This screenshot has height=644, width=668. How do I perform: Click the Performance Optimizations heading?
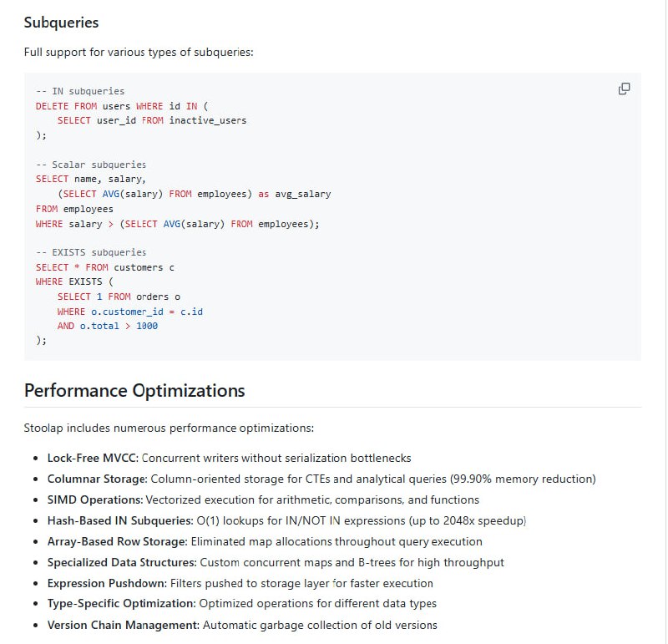pyautogui.click(x=134, y=390)
